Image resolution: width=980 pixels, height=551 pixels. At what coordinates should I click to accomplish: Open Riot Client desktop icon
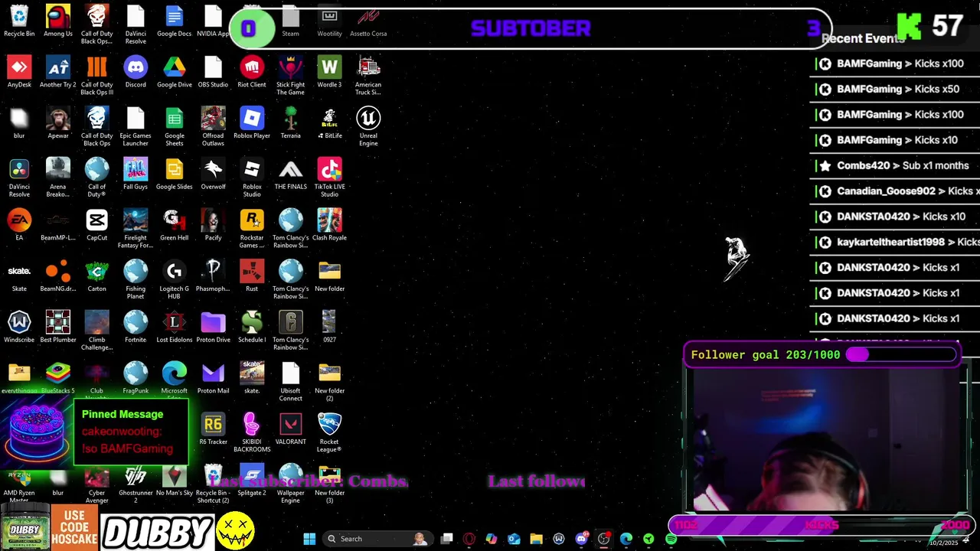click(252, 73)
